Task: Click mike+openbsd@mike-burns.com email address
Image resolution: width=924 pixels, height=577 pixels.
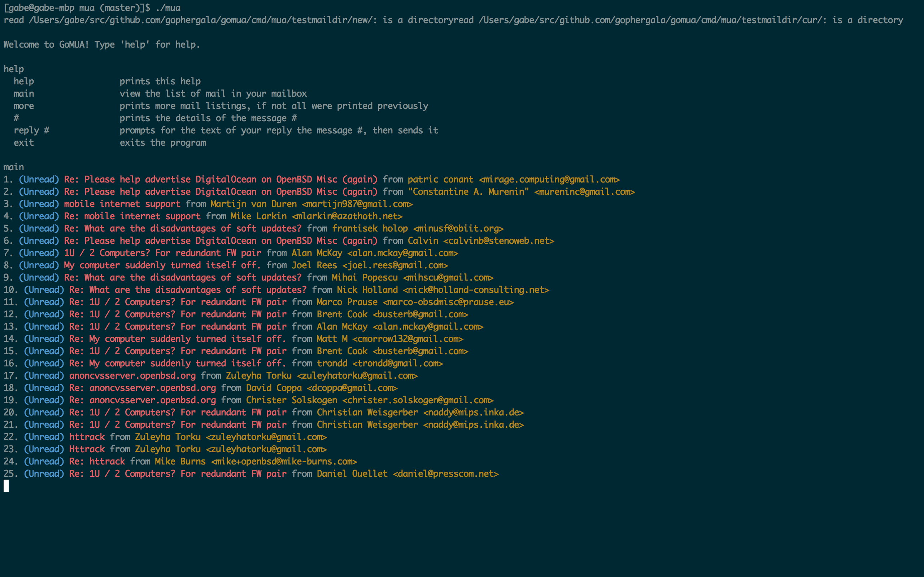Action: tap(284, 462)
